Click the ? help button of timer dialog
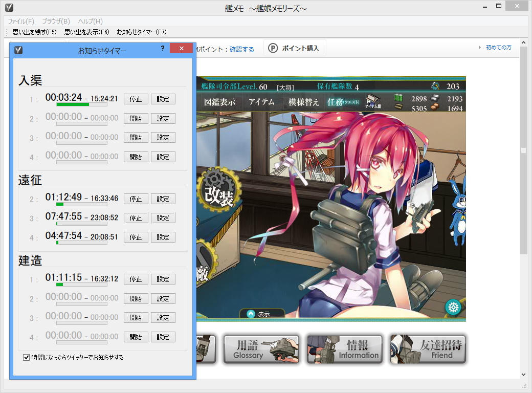Viewport: 532px width, 393px height. (163, 48)
